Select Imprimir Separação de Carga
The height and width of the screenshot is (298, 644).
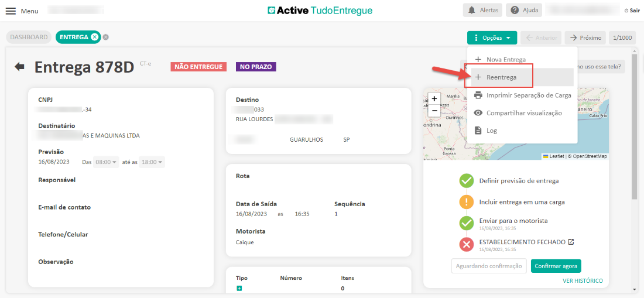(522, 95)
